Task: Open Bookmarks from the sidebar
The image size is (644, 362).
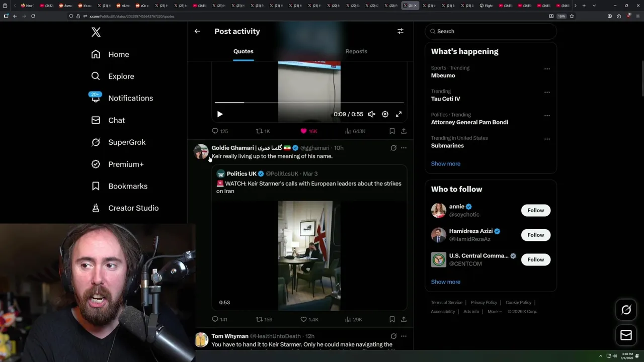Action: 119,186
